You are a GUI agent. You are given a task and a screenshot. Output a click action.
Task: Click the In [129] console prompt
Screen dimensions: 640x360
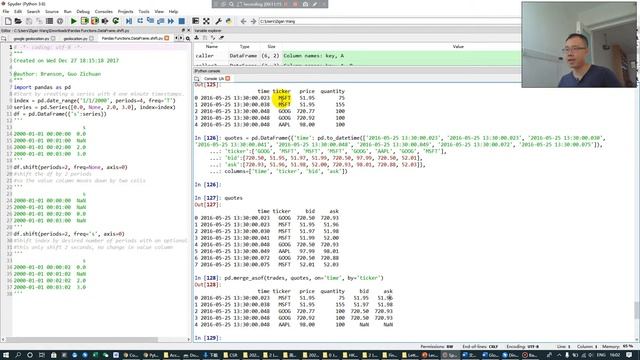208,338
